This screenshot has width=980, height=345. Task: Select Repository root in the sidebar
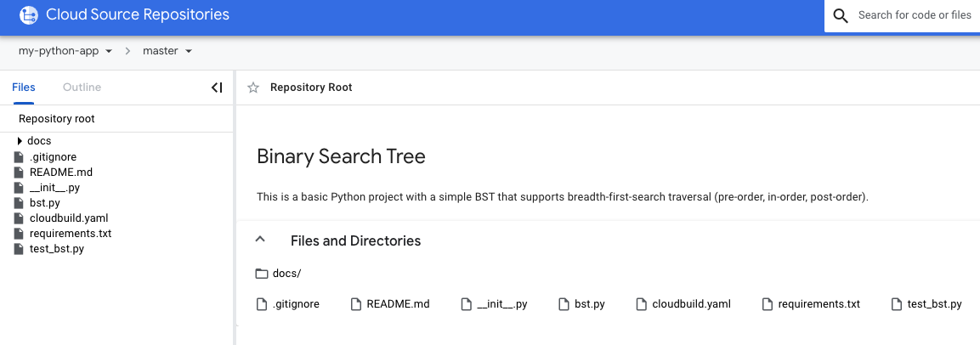(57, 119)
